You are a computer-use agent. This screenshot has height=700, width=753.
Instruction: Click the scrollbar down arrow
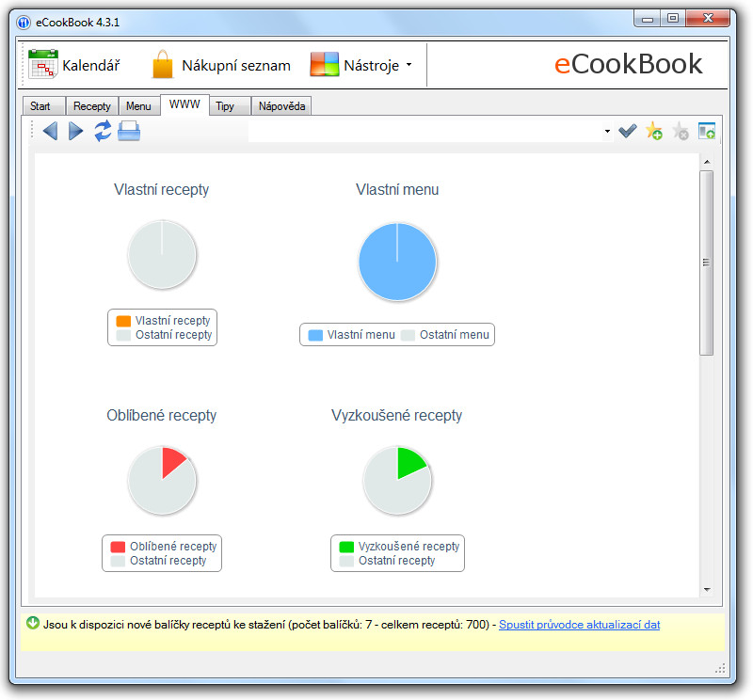707,589
